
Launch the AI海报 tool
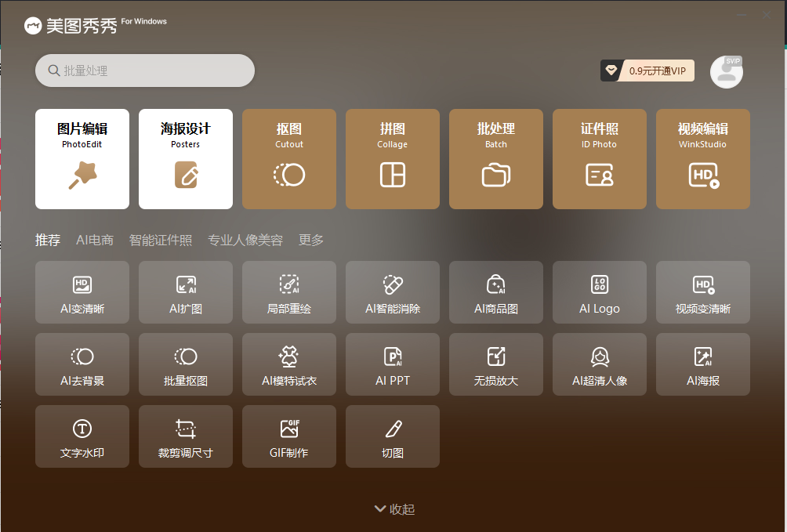coord(702,364)
